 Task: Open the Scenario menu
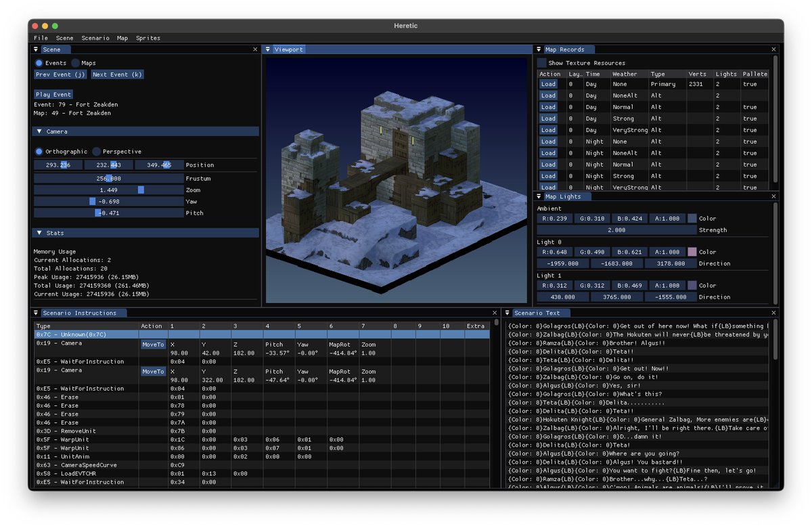click(x=95, y=38)
